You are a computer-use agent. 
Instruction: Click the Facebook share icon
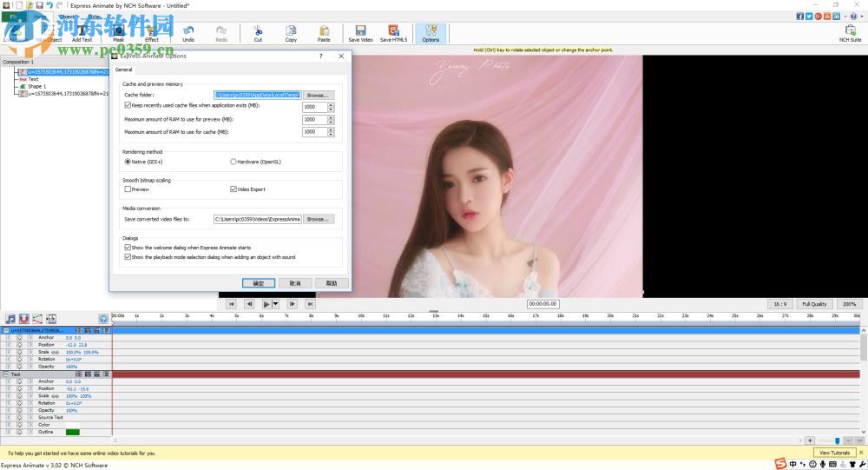pos(800,17)
